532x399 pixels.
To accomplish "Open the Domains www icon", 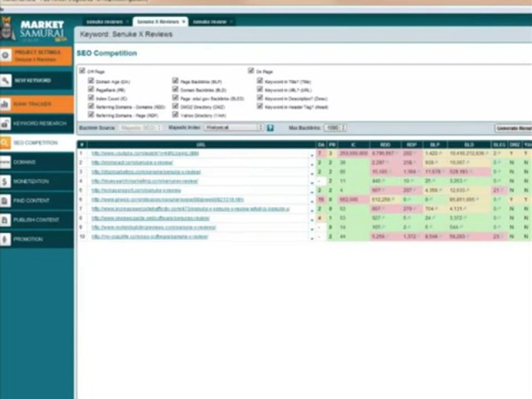I will coord(5,162).
